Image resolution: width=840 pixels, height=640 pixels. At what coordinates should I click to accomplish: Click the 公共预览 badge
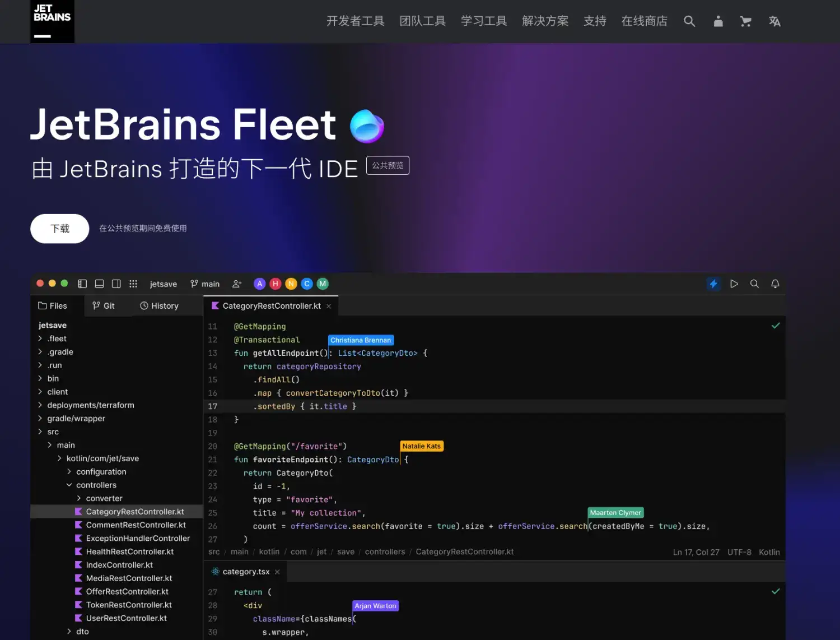pyautogui.click(x=388, y=165)
